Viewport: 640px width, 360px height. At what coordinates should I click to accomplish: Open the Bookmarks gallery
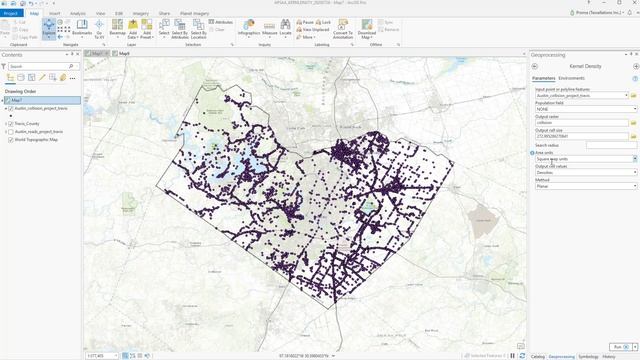point(82,28)
